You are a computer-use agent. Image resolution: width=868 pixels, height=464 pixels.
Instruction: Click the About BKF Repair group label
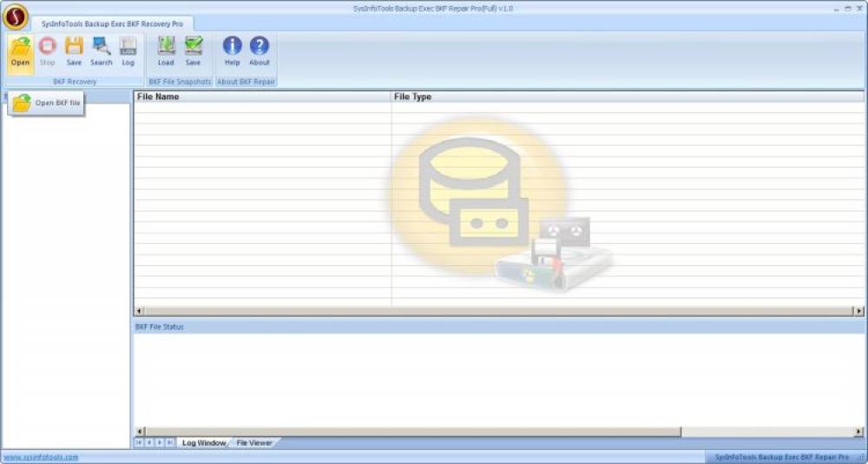coord(246,82)
